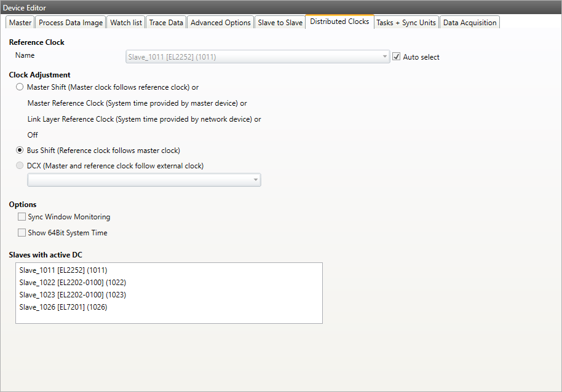Select Slave_1023 [EL2202-0100] in active DC list
The image size is (562, 392).
(73, 294)
